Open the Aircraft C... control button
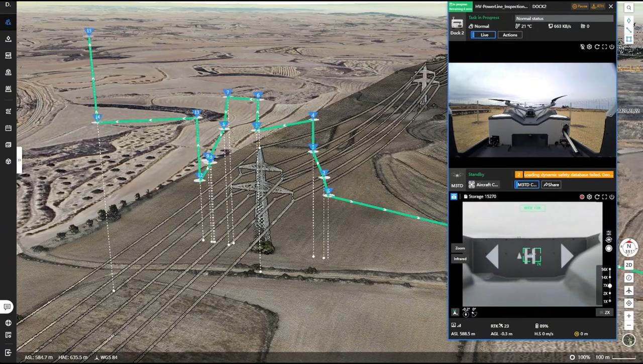The height and width of the screenshot is (364, 643). click(x=484, y=185)
